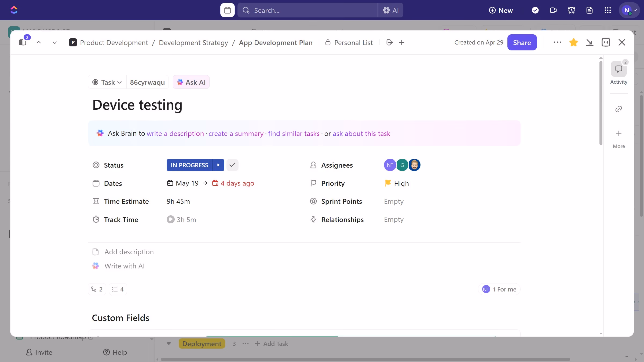The image size is (644, 362).
Task: Close the task modal
Action: point(622,42)
